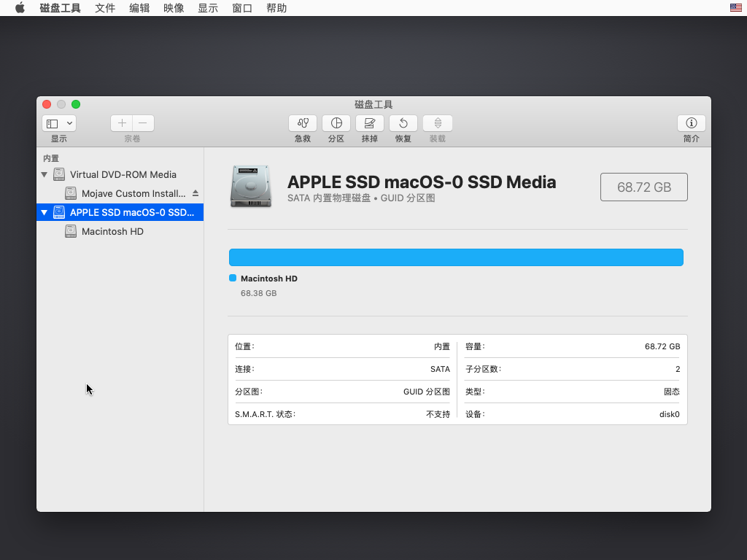This screenshot has width=747, height=560.
Task: Click the Mount (装载) toolbar icon
Action: click(x=438, y=123)
